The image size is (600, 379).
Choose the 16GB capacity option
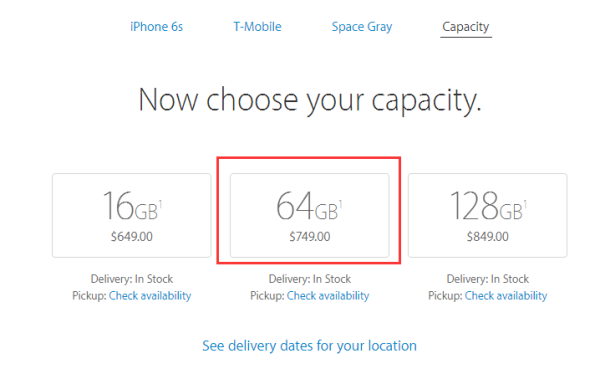[132, 216]
